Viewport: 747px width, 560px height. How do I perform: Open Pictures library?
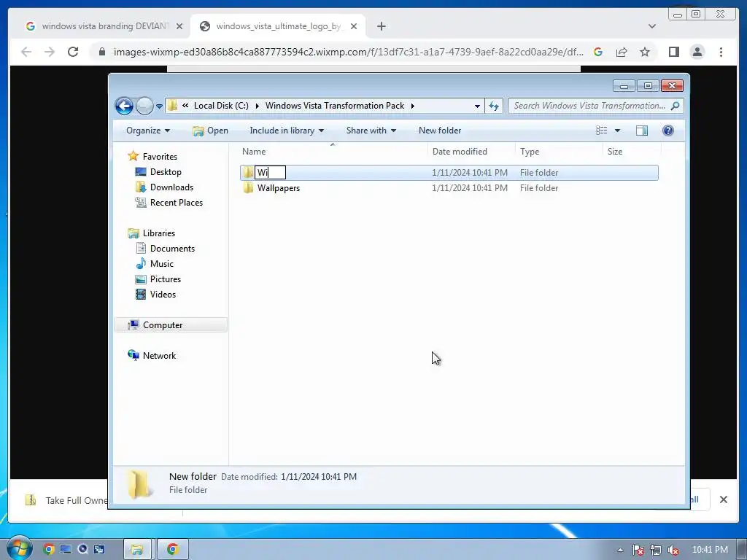click(166, 279)
